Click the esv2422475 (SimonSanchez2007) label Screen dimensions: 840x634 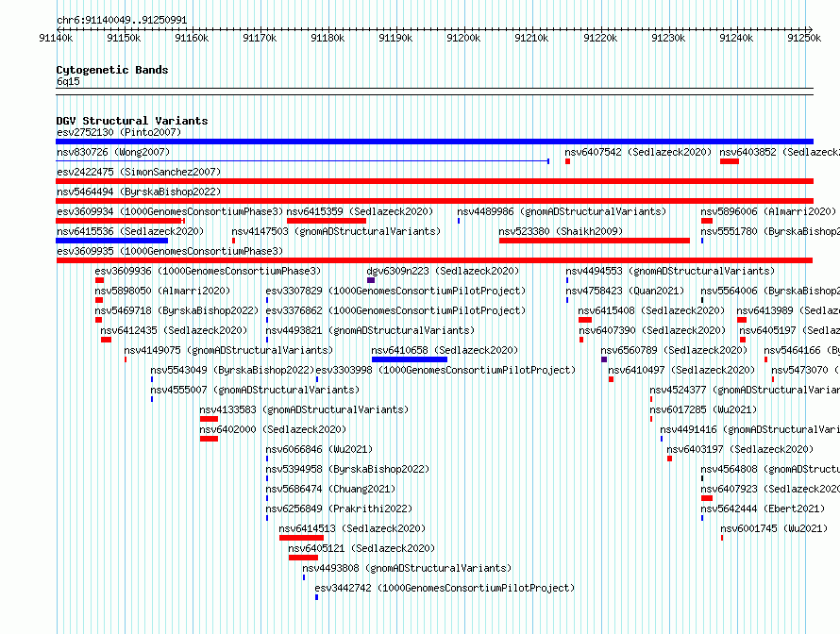pos(139,172)
